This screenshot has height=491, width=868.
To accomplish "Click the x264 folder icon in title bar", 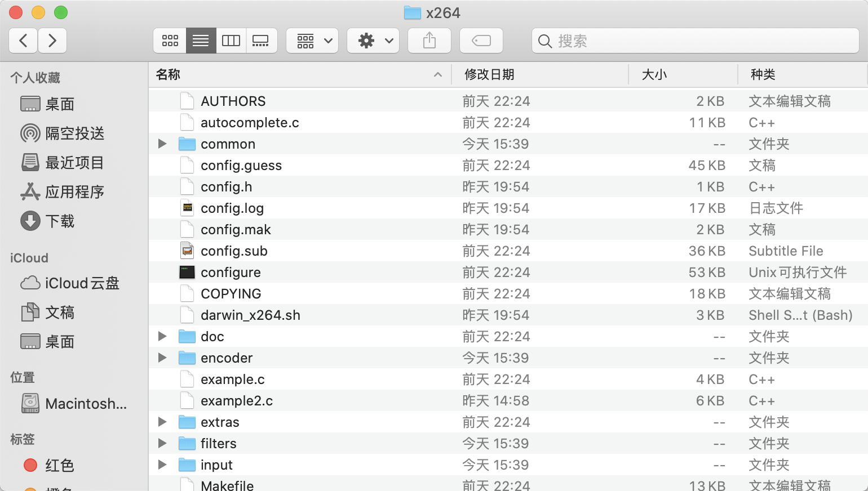I will (x=413, y=12).
